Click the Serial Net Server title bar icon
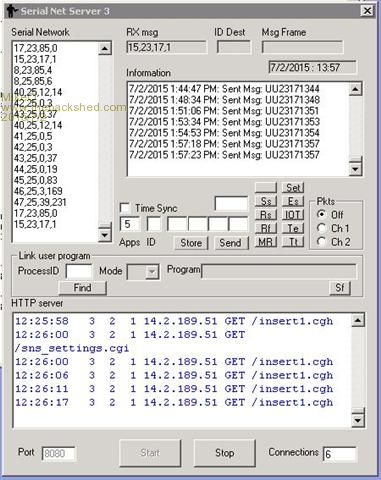This screenshot has width=381, height=480. pyautogui.click(x=12, y=11)
